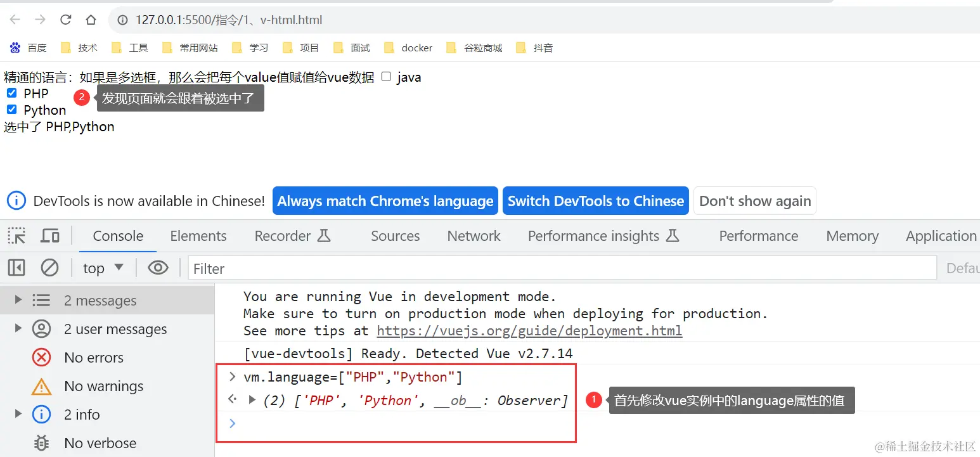Click the console Filter input field
The width and height of the screenshot is (980, 457).
pos(562,268)
